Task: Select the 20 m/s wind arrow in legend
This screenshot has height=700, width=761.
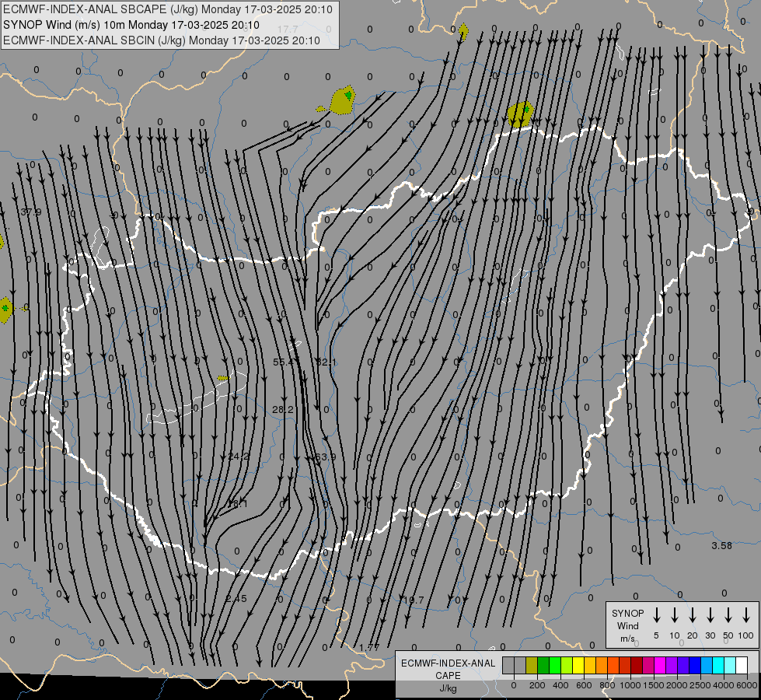Action: (x=693, y=615)
